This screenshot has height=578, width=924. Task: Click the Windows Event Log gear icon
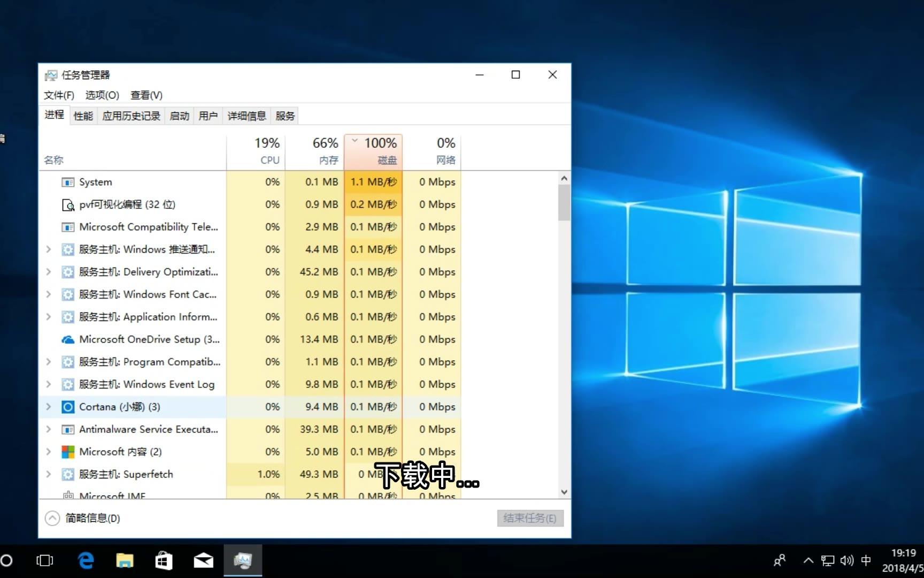tap(68, 385)
